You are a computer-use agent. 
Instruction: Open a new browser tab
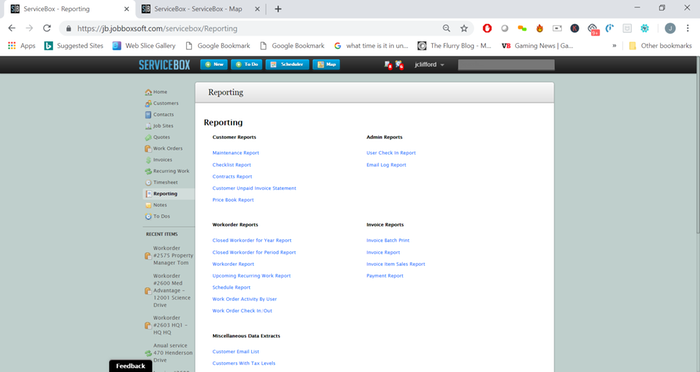(x=278, y=9)
